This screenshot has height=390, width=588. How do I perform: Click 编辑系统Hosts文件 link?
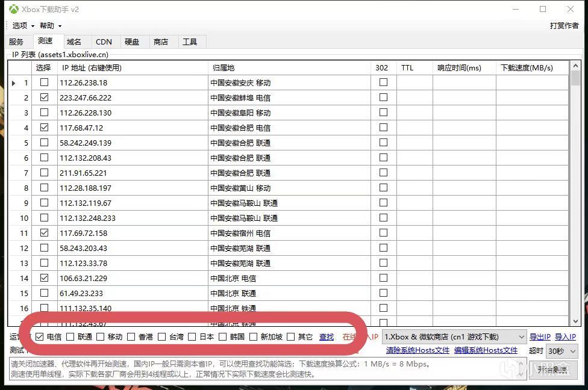(486, 350)
